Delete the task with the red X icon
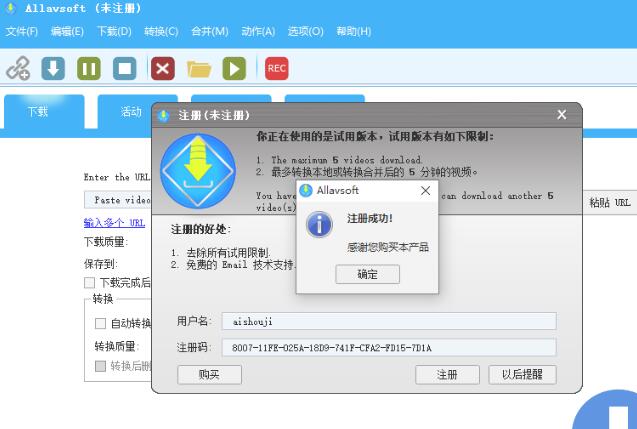Viewport: 637px width, 429px height. point(163,68)
